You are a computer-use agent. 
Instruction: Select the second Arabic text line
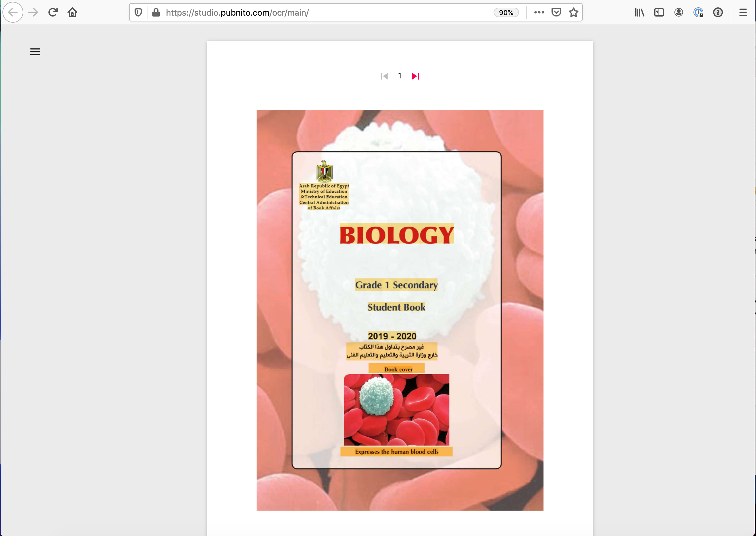[x=392, y=356]
